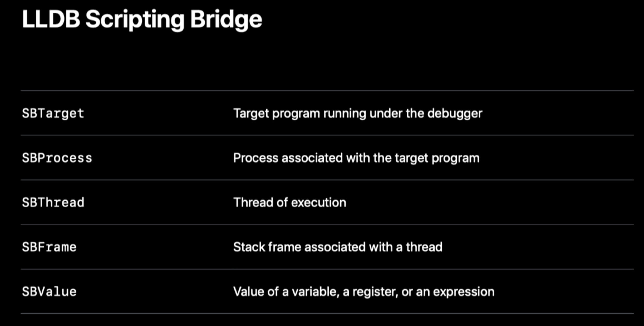
Task: Click the word 'Scripting' in the heading
Action: 135,20
